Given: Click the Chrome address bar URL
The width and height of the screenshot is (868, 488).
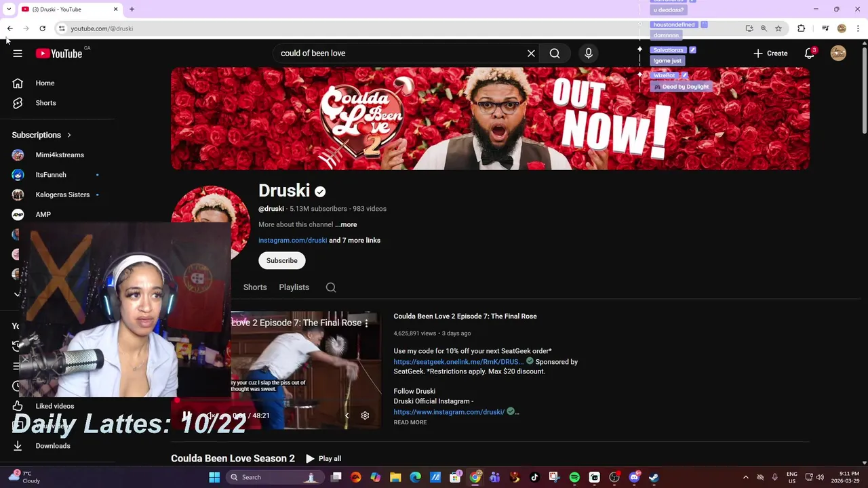Looking at the screenshot, I should [102, 28].
